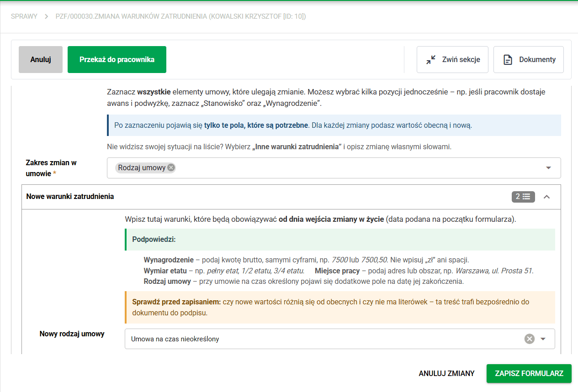The image size is (578, 392).
Task: Click the Zakres zmian w umowie label
Action: (51, 168)
